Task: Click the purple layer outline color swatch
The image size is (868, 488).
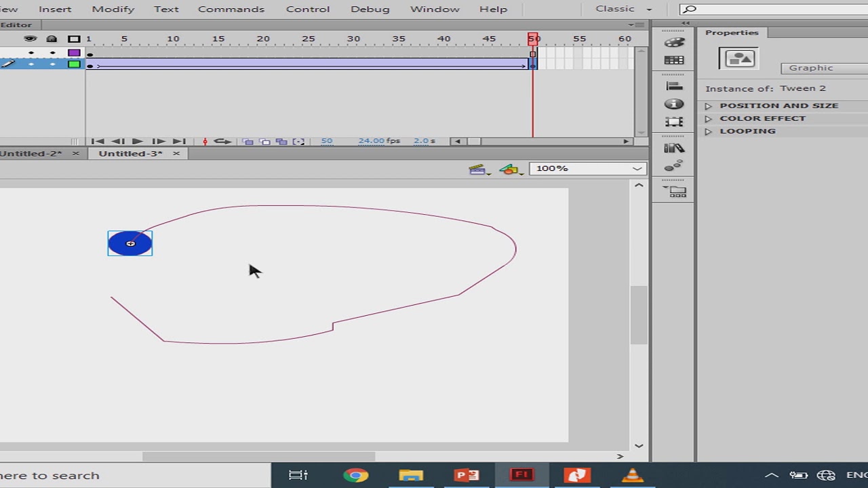Action: (74, 53)
